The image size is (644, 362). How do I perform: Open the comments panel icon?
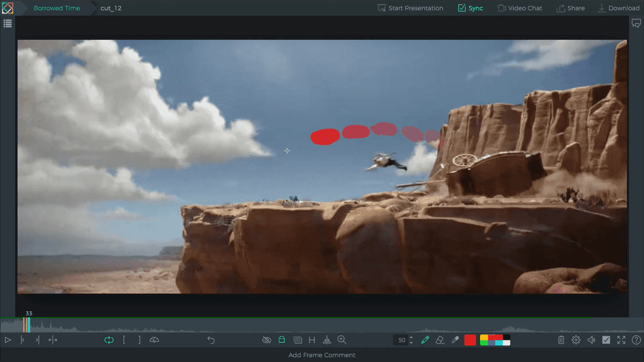click(x=636, y=23)
